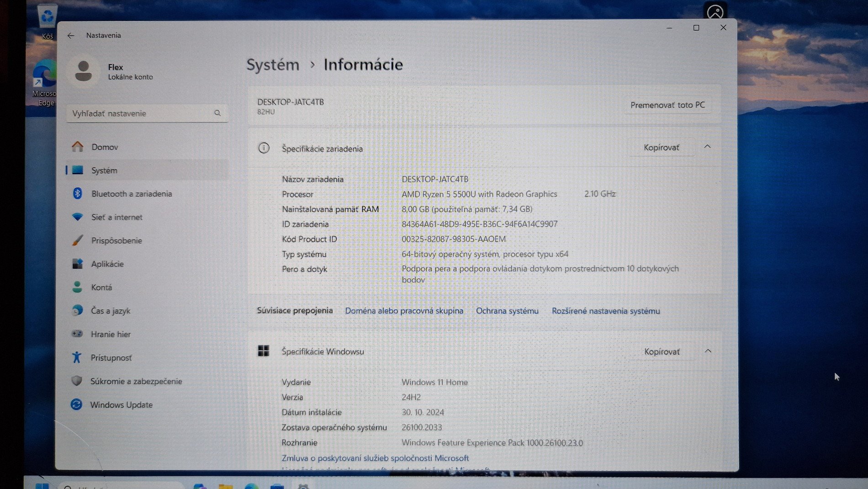Image resolution: width=868 pixels, height=489 pixels.
Task: Open Súkromie a zabezpečenie settings
Action: click(136, 381)
